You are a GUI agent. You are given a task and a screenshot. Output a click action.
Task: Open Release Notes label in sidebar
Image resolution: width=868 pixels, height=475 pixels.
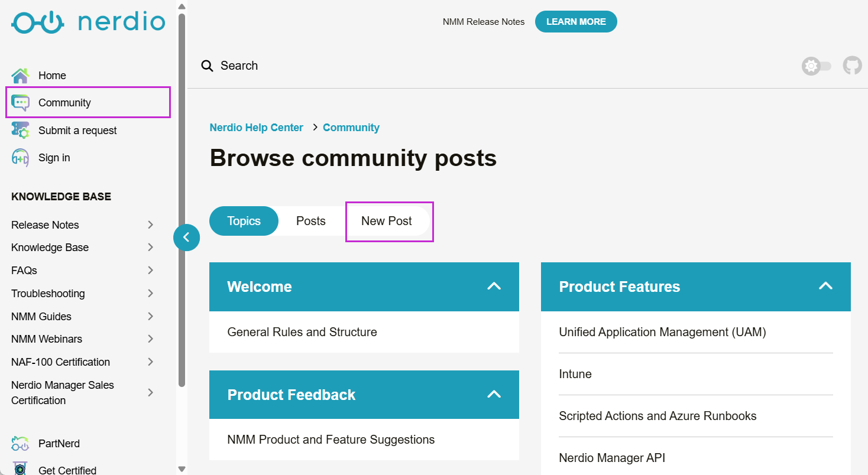(x=45, y=225)
